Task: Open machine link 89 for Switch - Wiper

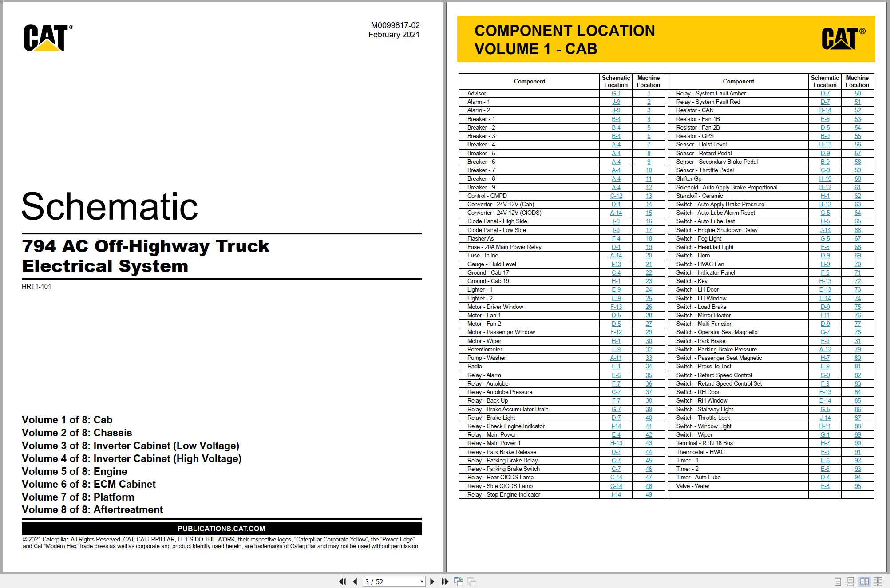Action: click(x=857, y=434)
